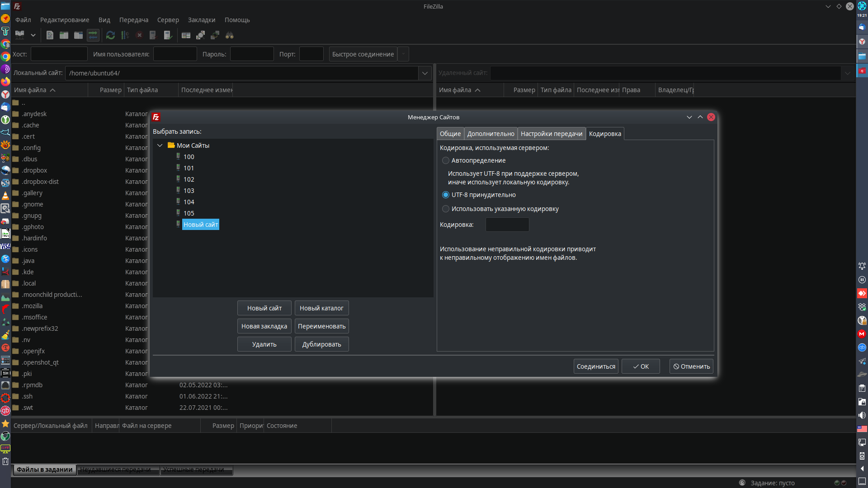Click the reconnect to server icon
868x488 pixels.
(168, 35)
